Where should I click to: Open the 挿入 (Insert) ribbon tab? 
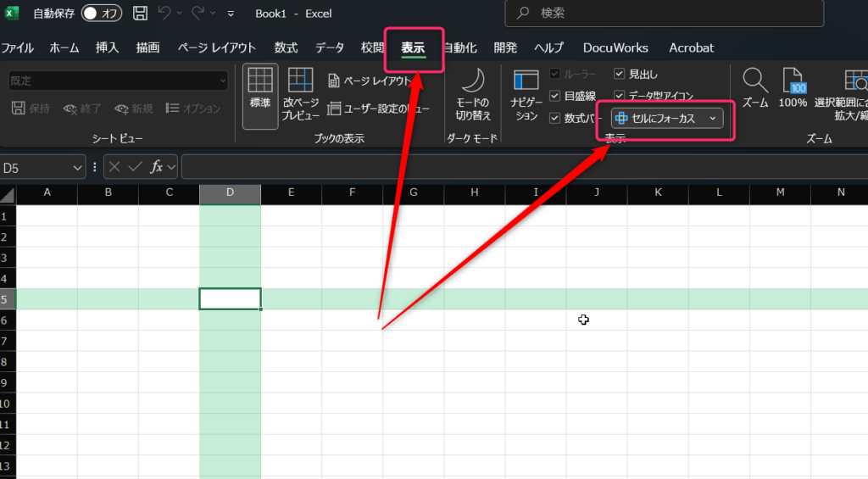tap(108, 47)
